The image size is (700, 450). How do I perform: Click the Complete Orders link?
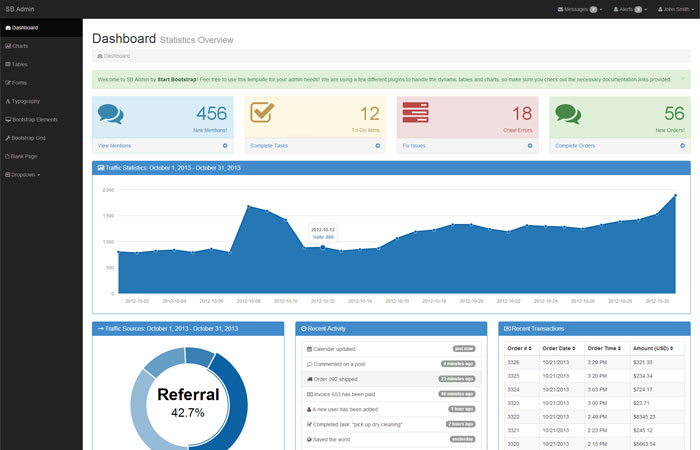click(x=575, y=146)
